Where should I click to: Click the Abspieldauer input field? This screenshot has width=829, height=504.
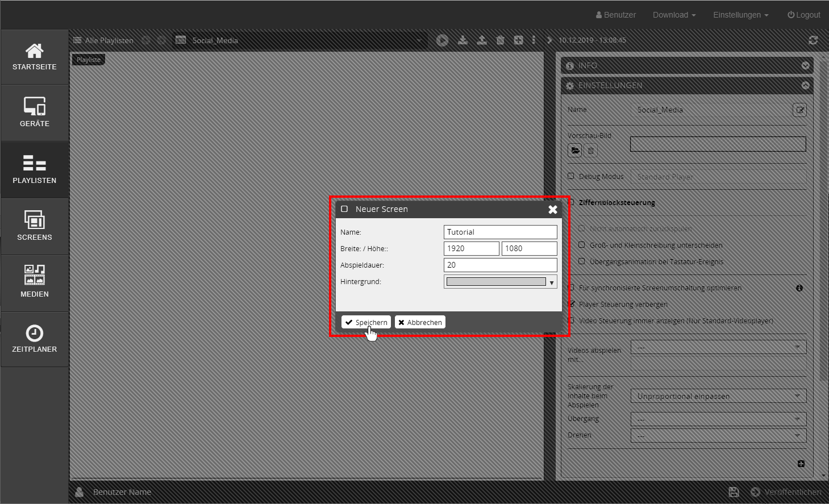pos(500,265)
